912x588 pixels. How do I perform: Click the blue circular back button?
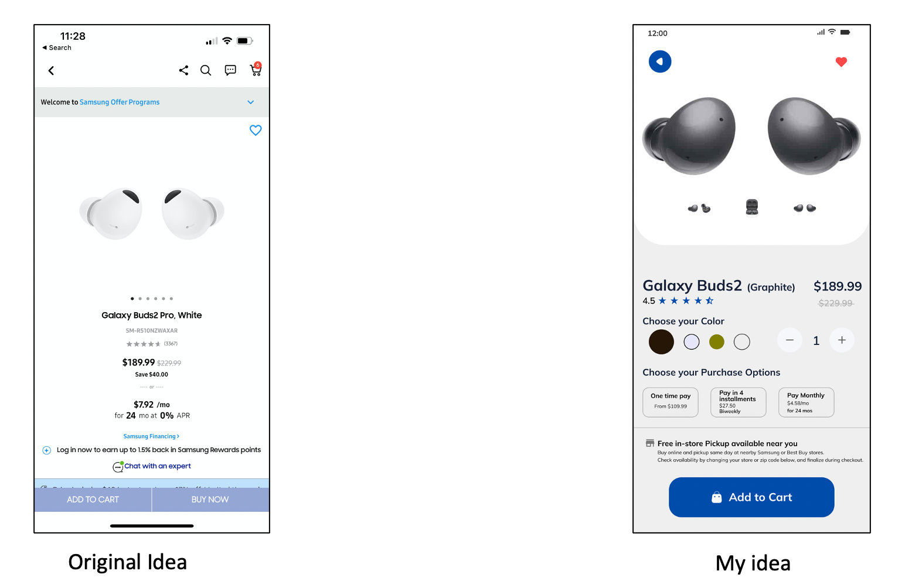point(660,61)
